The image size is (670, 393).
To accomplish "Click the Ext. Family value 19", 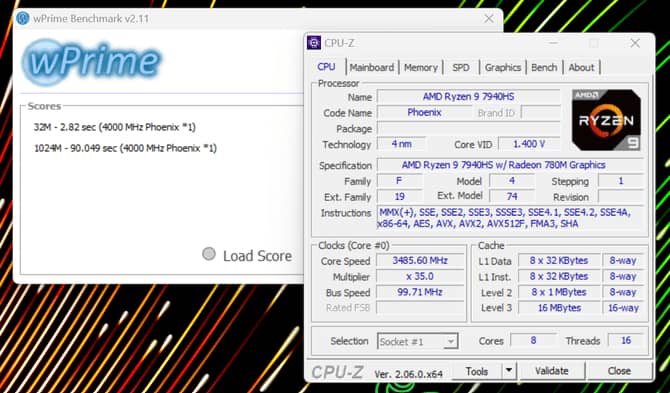I will point(399,196).
